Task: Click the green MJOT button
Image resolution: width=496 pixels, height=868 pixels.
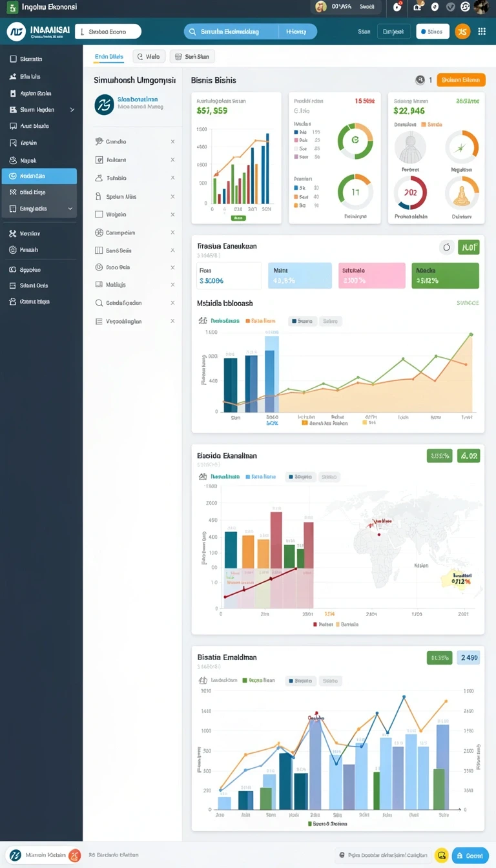Action: (x=468, y=247)
